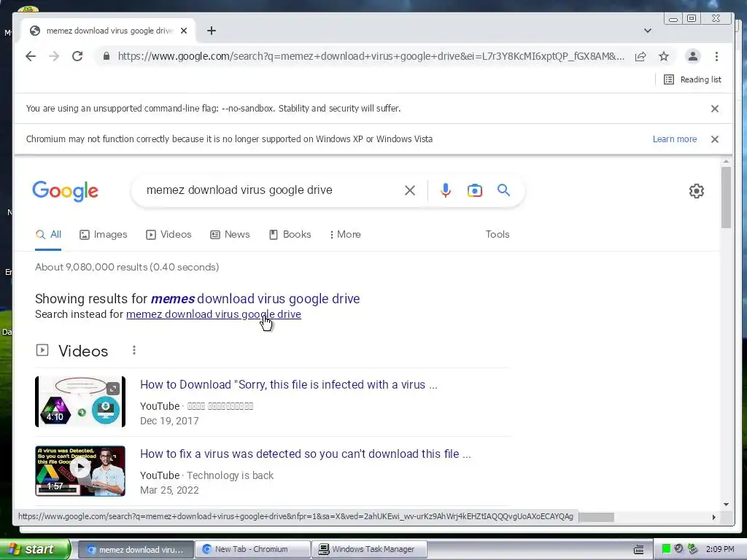Open the tab search dropdown chevron

coord(648,31)
